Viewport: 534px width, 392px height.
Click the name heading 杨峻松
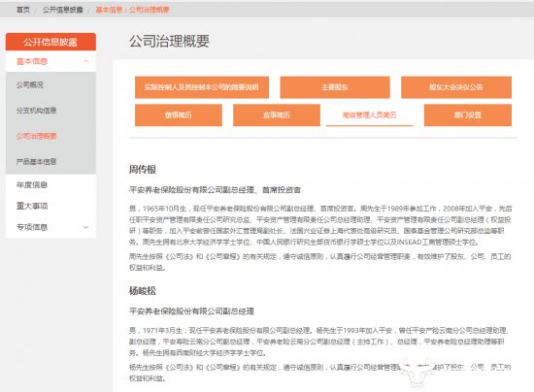(143, 290)
